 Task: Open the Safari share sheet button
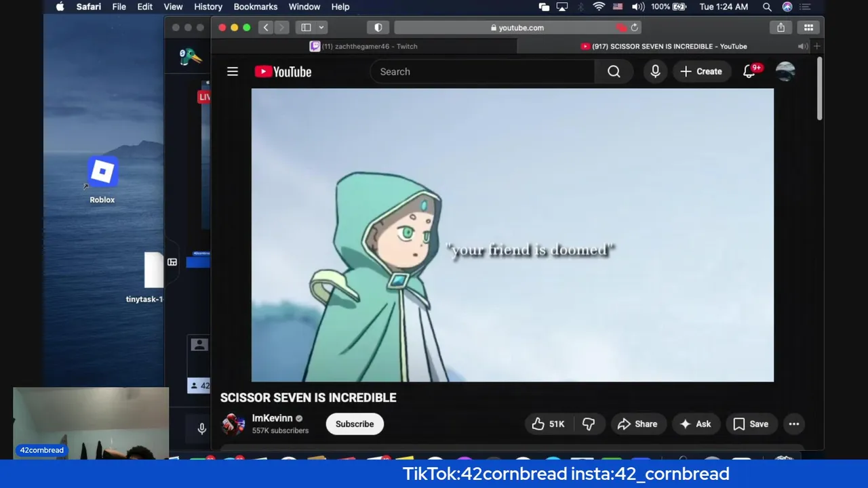pos(781,27)
